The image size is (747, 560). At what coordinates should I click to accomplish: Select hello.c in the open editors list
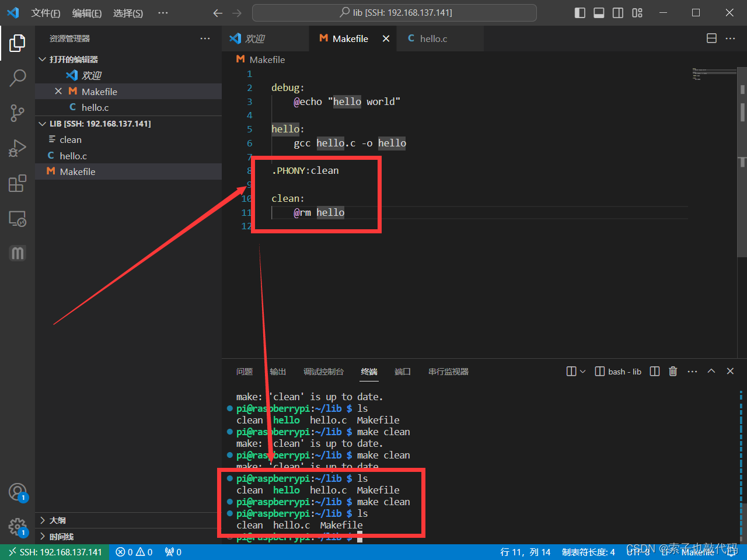coord(128,107)
